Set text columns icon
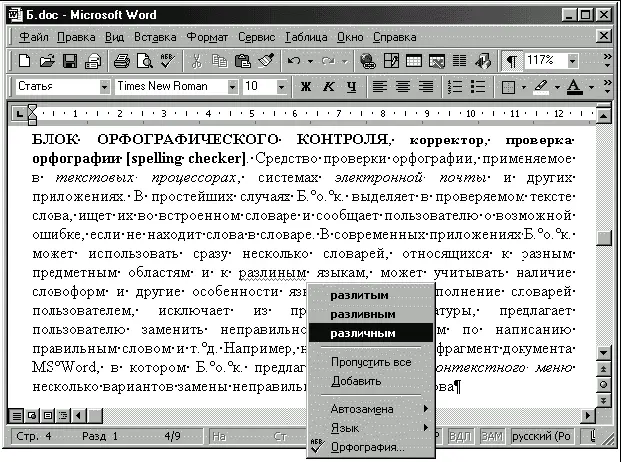The image size is (621, 462). (x=459, y=61)
